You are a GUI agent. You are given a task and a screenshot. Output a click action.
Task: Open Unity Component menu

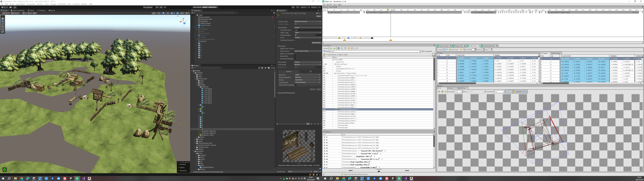point(31,4)
